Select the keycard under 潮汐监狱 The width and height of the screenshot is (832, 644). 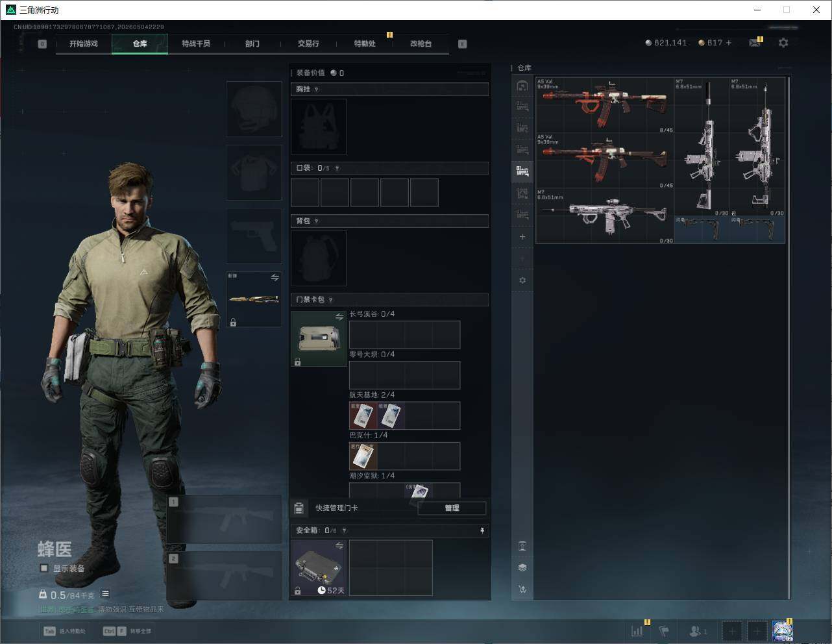click(x=419, y=491)
